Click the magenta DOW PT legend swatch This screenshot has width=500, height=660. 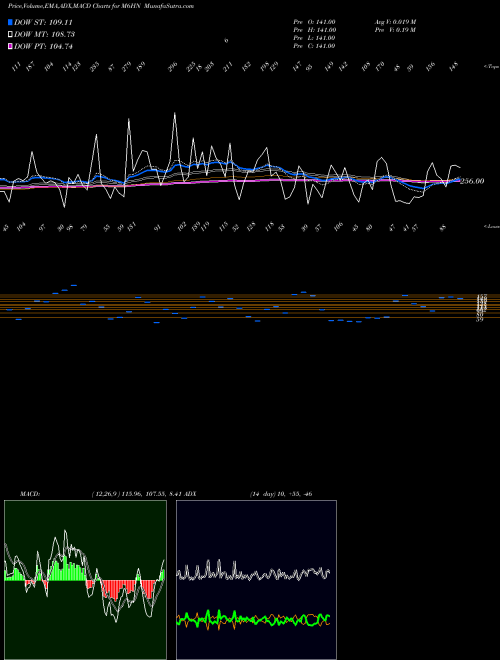click(11, 46)
